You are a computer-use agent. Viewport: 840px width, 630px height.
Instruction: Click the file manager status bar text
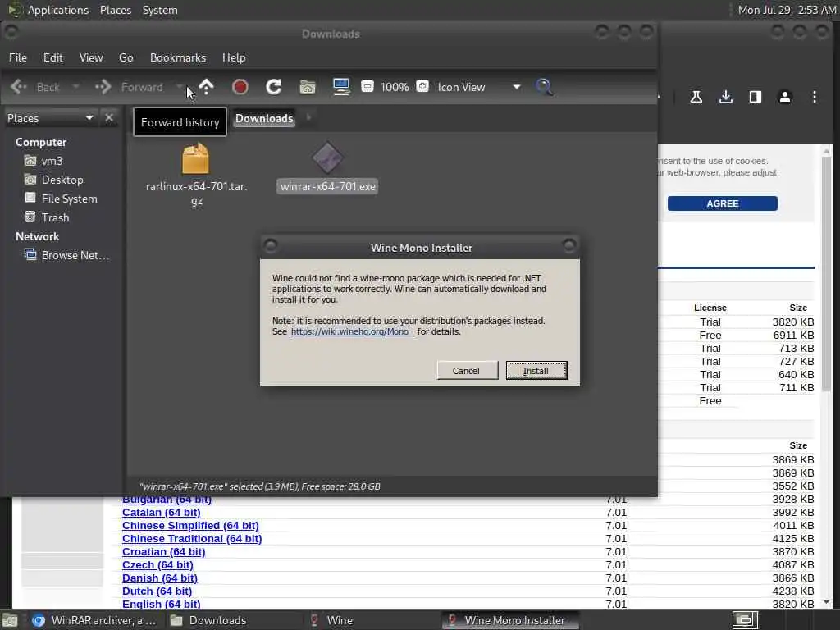(x=260, y=486)
